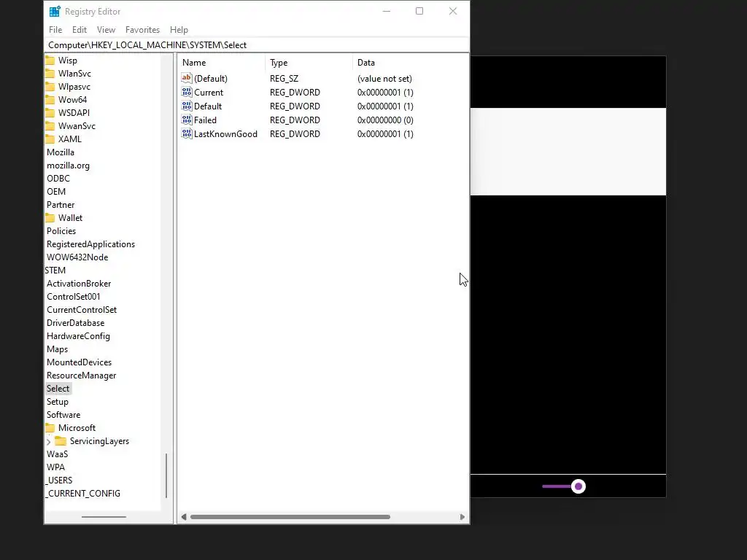Select the Mozilla key
Screen dimensions: 747x560
point(61,152)
